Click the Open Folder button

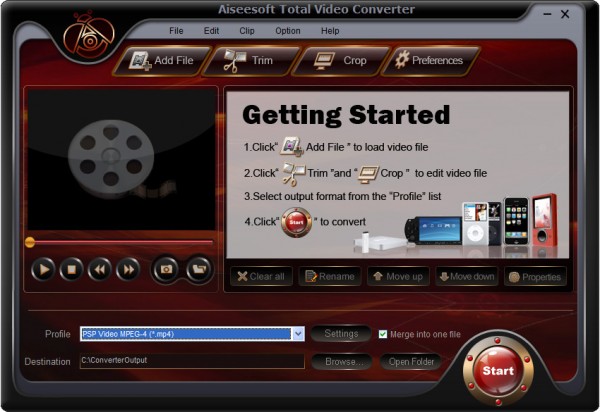tap(411, 362)
